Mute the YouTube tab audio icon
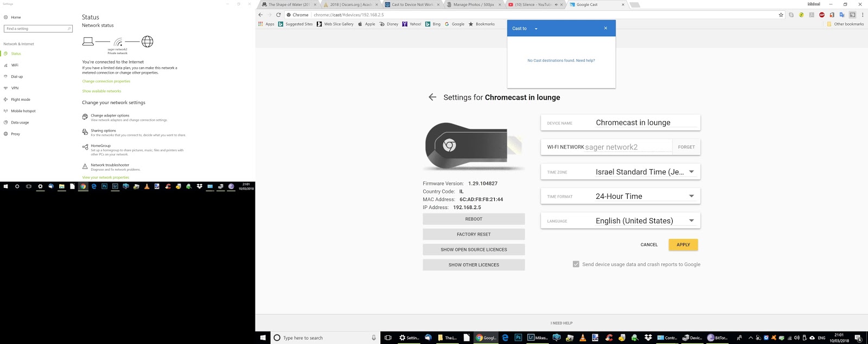 556,4
